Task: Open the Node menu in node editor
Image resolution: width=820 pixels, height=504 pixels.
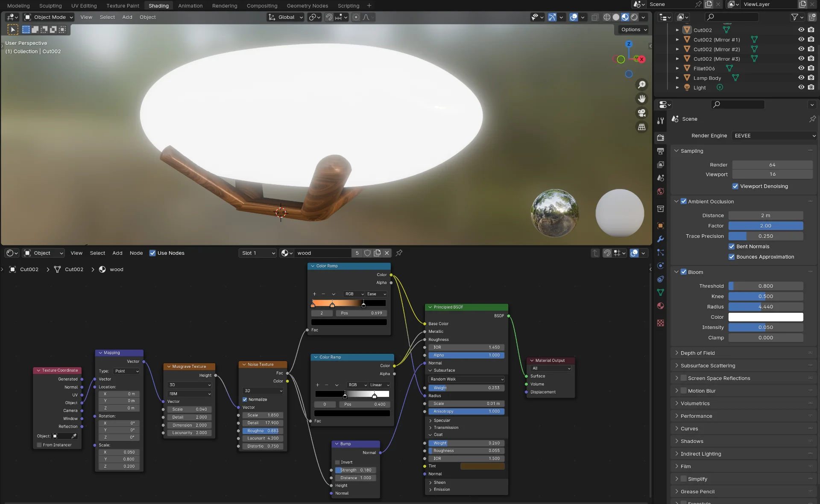Action: coord(136,253)
